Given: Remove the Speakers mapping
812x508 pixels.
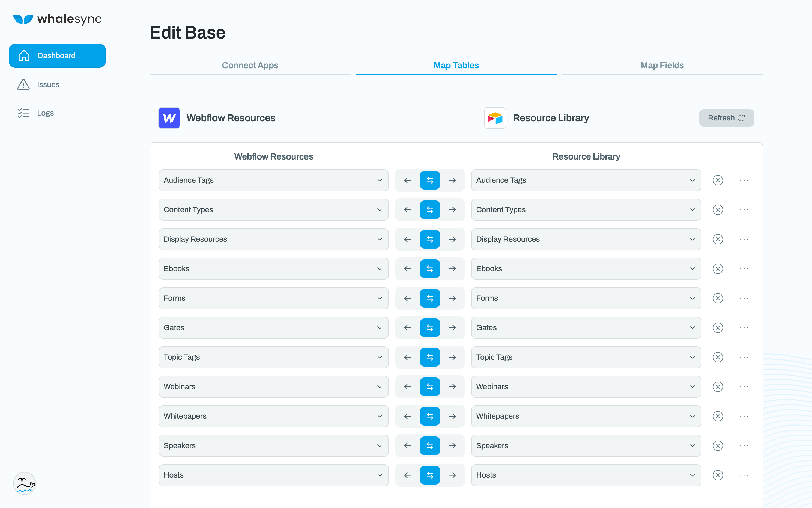Looking at the screenshot, I should click(718, 446).
